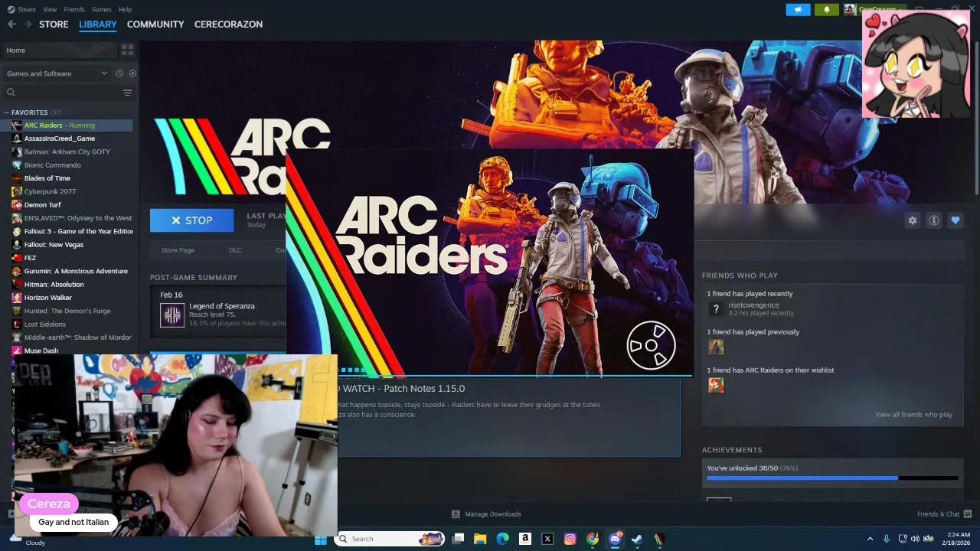Open the Legend of Speranza achievement icon
The height and width of the screenshot is (551, 980).
tap(172, 315)
